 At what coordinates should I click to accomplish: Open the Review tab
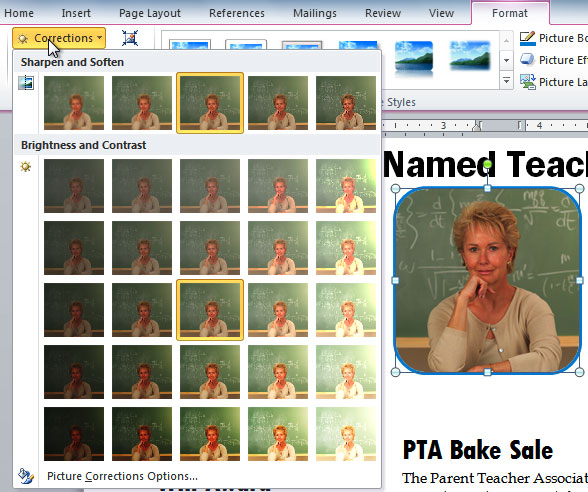tap(383, 13)
